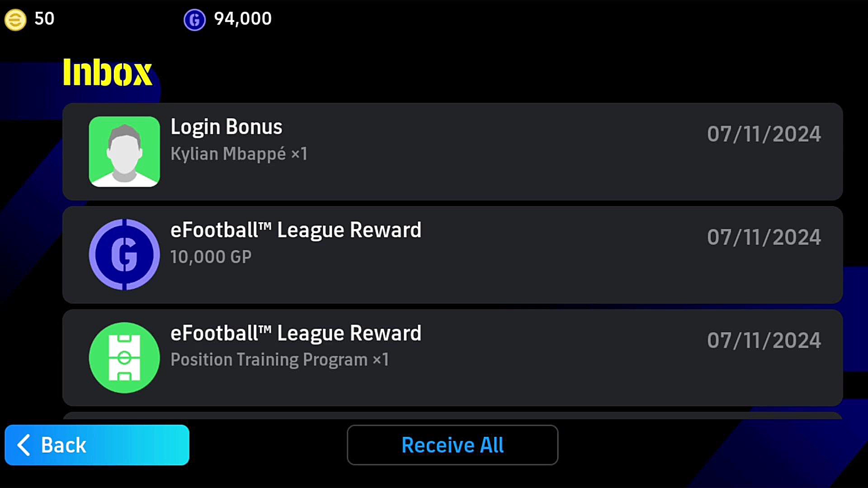Click the date on the Position Training reward
The image size is (868, 488).
[764, 340]
